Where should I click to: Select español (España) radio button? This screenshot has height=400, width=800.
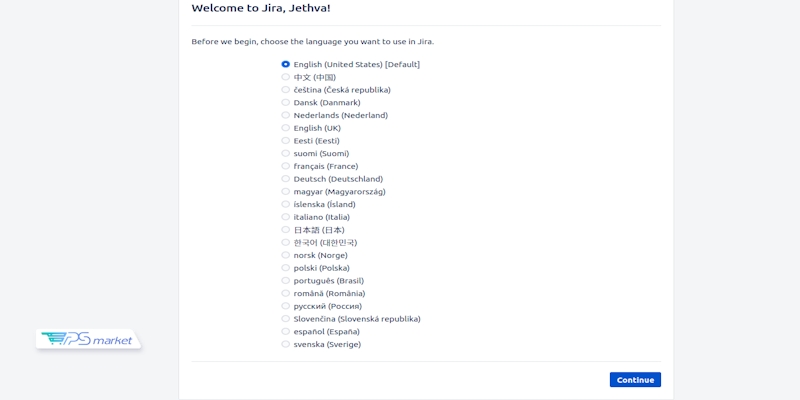click(x=286, y=331)
